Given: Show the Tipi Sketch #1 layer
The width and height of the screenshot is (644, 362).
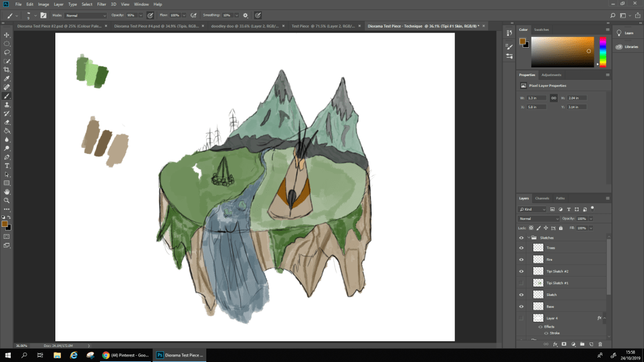Looking at the screenshot, I should coord(521,283).
